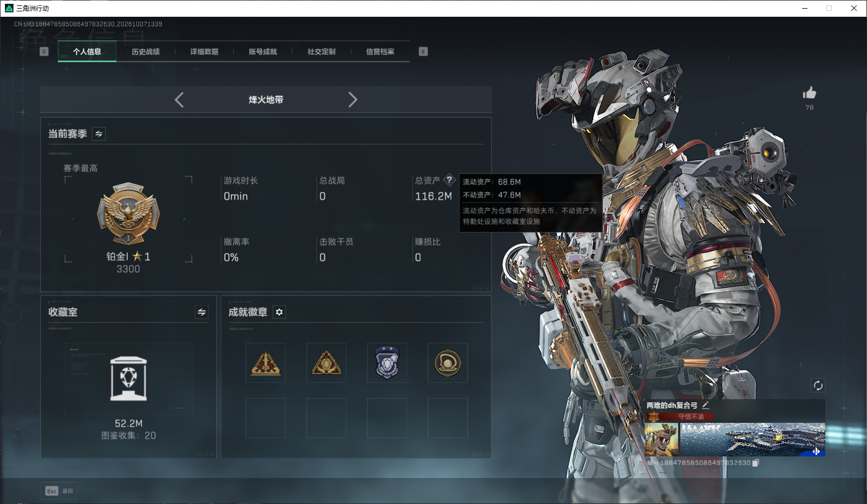Select the blue shield achievement badge

[387, 363]
